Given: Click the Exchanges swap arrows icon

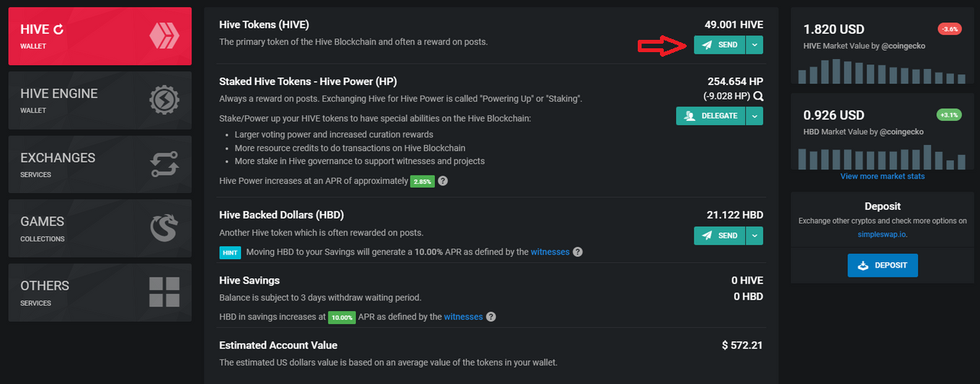Looking at the screenshot, I should click(x=164, y=164).
